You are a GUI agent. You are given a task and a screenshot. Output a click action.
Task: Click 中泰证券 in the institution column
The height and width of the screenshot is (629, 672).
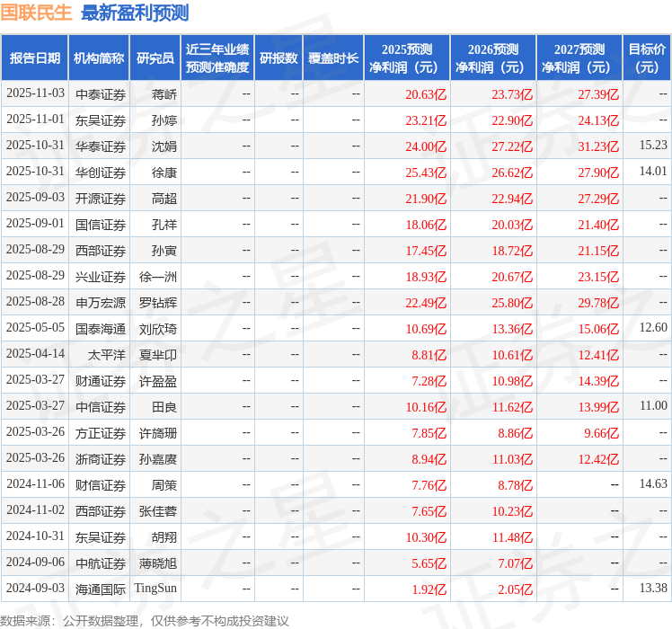click(x=101, y=94)
